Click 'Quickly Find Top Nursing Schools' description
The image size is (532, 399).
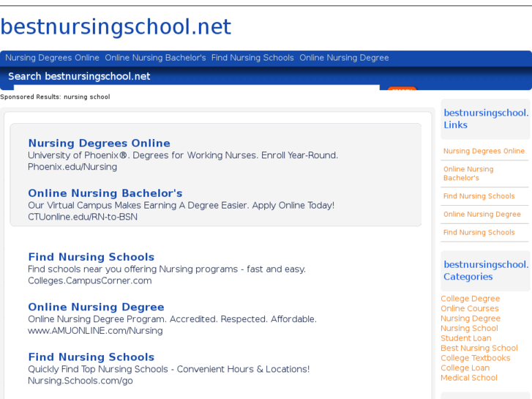(168, 369)
